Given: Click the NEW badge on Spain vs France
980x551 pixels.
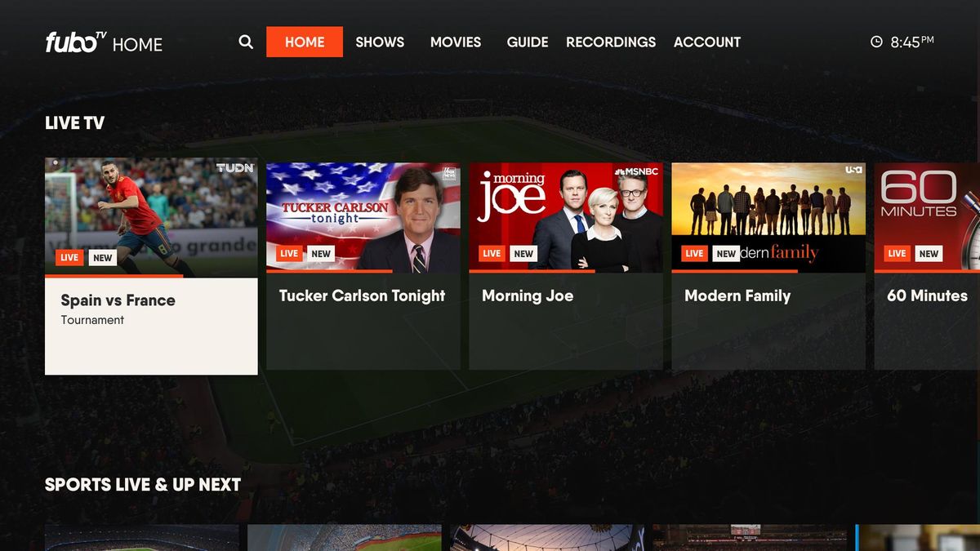Looking at the screenshot, I should [x=102, y=258].
